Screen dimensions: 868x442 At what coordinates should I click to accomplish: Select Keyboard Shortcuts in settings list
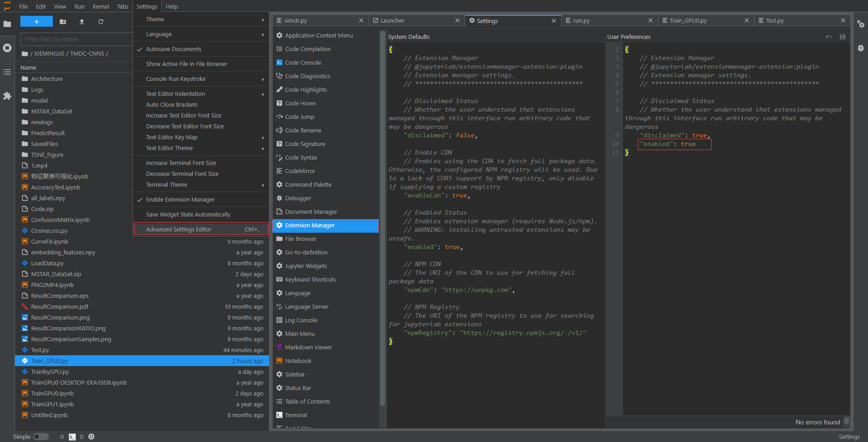point(310,280)
